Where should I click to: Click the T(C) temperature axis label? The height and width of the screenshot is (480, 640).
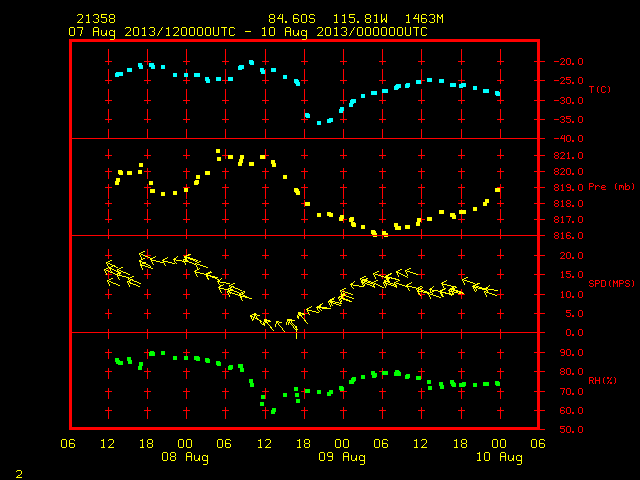click(600, 89)
